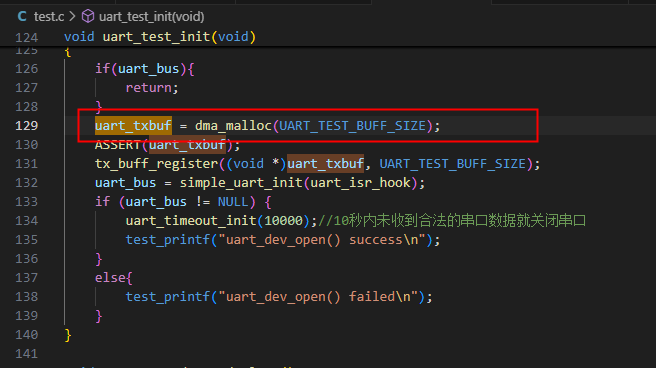Open test.c breadcrumb item
Image resolution: width=656 pixels, height=368 pixels.
click(49, 17)
